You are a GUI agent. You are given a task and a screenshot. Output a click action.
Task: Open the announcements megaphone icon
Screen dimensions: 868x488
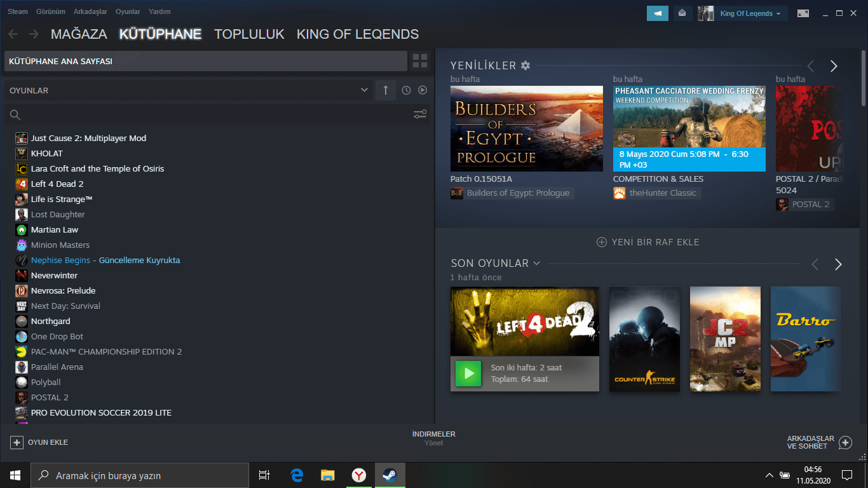(658, 13)
